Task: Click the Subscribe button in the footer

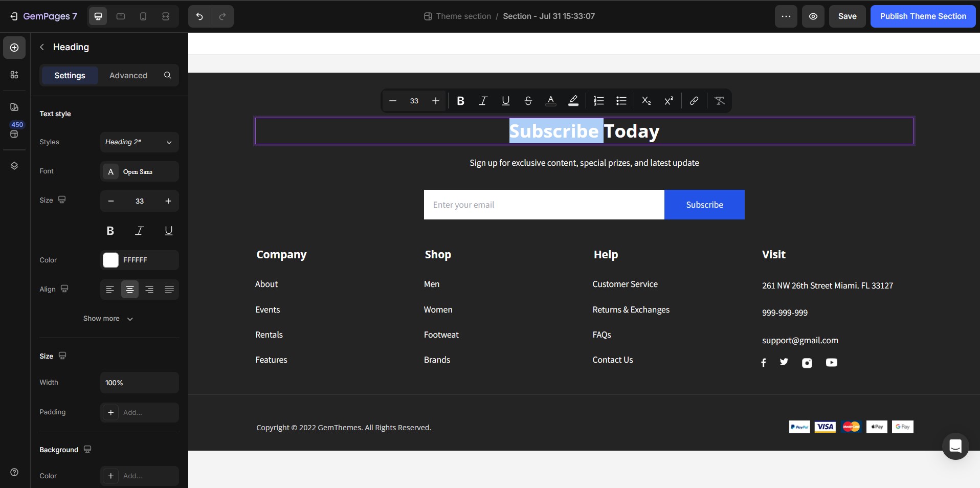Action: coord(704,205)
